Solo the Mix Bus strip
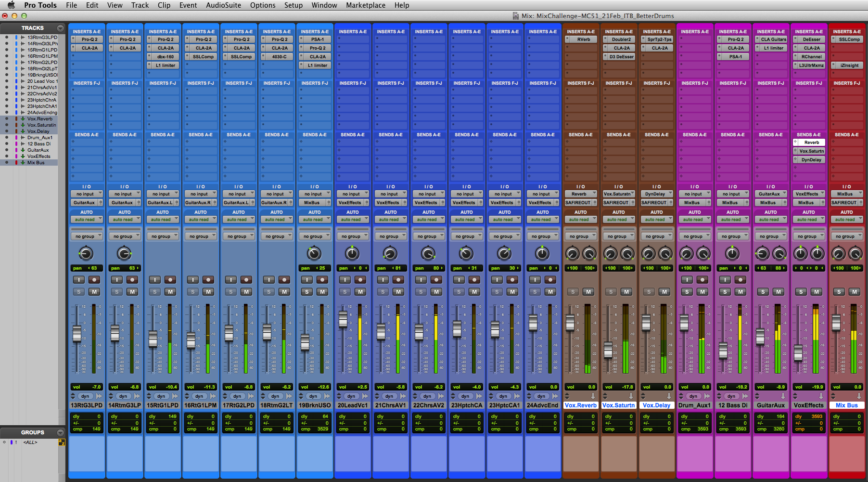 839,292
